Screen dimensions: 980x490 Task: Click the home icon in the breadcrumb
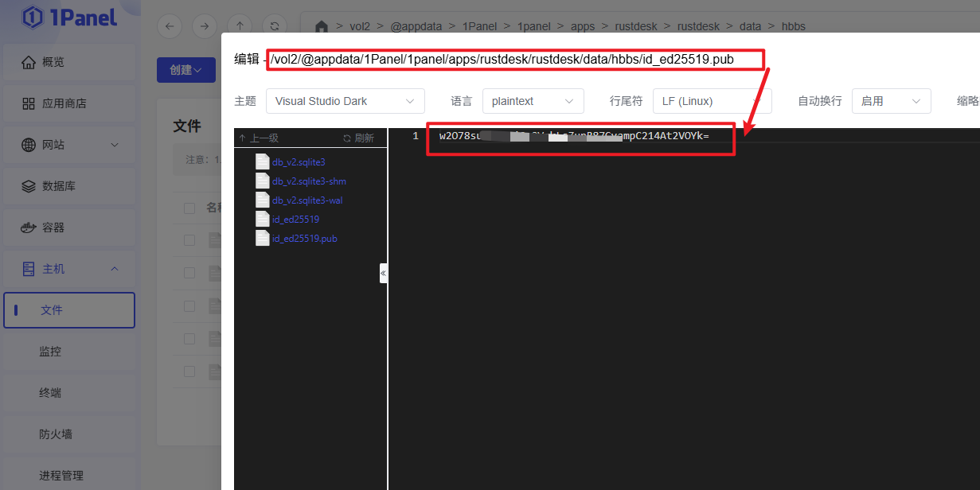pyautogui.click(x=321, y=25)
